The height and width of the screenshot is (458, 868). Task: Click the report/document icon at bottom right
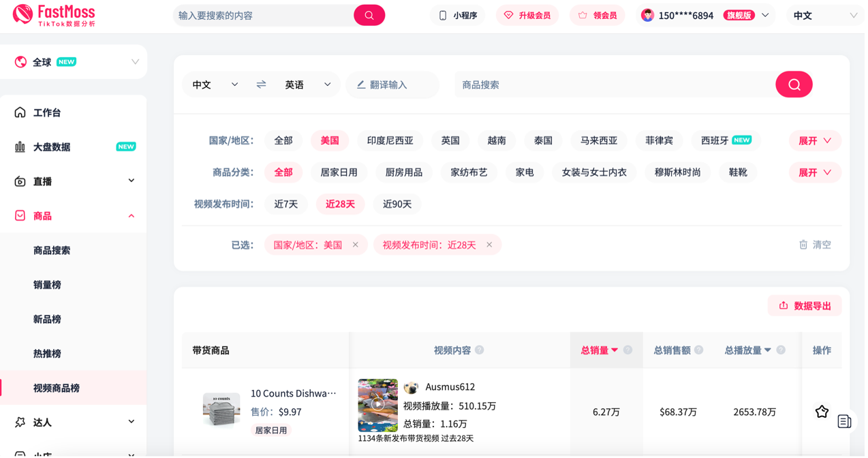click(x=845, y=423)
